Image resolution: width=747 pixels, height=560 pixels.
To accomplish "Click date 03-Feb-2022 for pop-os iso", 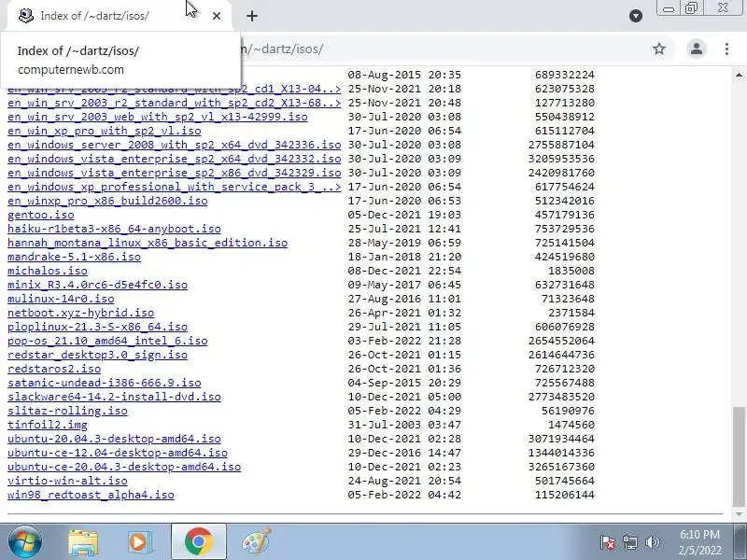I will click(x=385, y=341).
